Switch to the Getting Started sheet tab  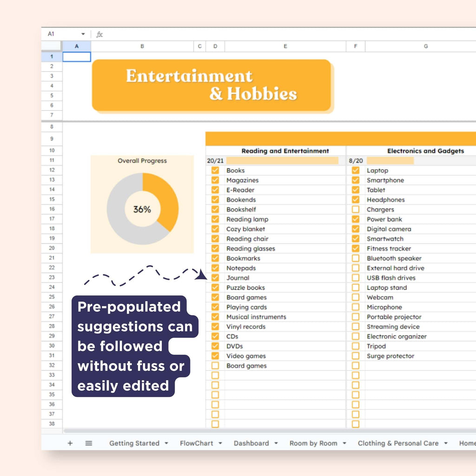coord(135,443)
